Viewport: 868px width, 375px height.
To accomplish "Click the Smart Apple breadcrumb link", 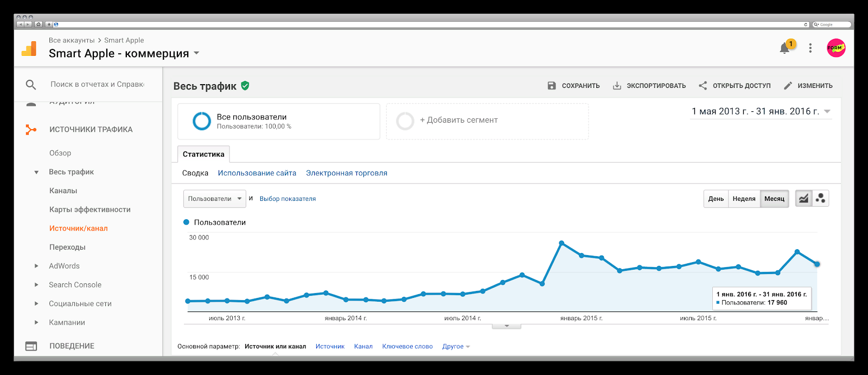I will (x=124, y=40).
